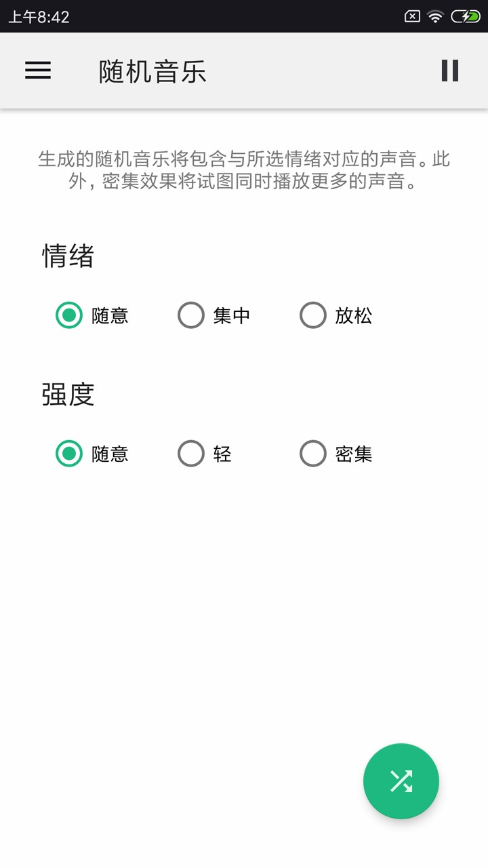Enable the 密集 intensity radio circle

click(313, 454)
